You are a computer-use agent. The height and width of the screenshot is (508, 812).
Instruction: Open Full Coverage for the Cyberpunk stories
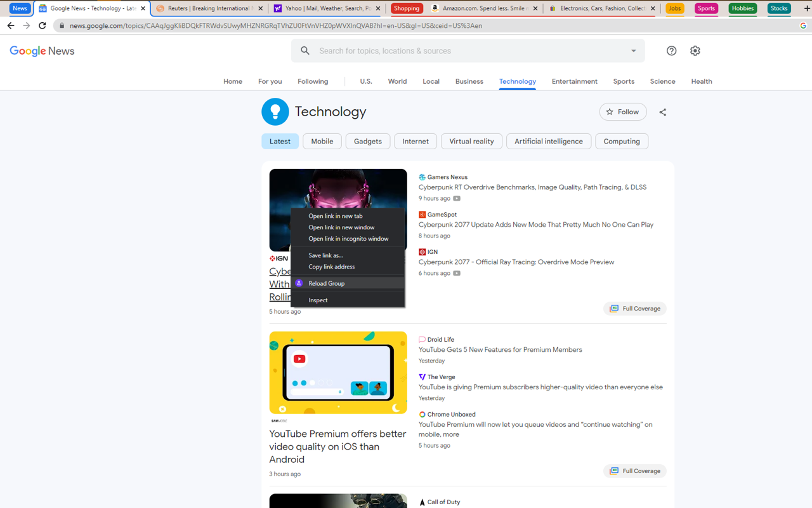[x=634, y=308]
